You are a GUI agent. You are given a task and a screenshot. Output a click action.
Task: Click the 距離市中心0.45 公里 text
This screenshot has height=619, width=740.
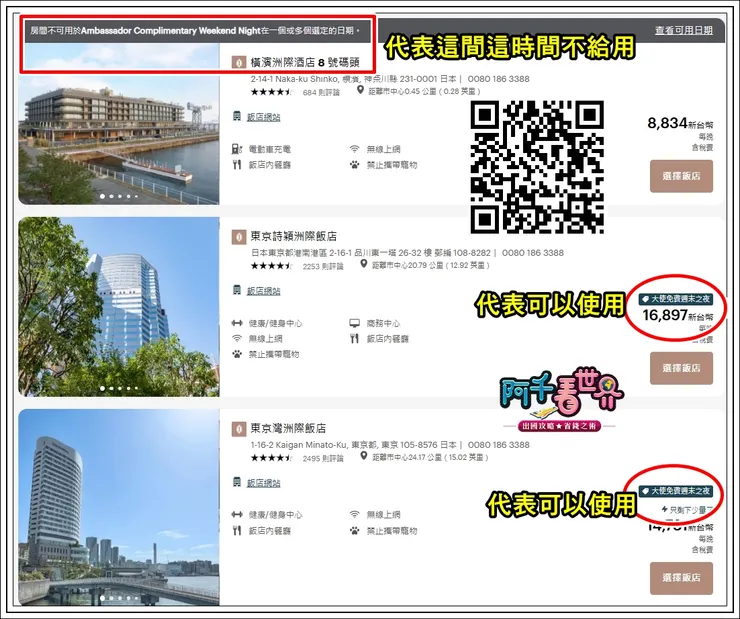[x=424, y=91]
